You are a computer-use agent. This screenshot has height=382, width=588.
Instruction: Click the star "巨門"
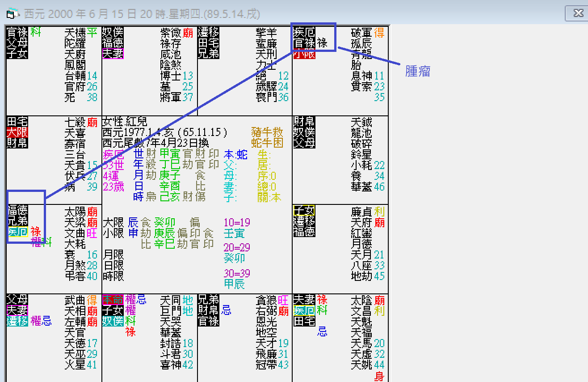tap(171, 311)
